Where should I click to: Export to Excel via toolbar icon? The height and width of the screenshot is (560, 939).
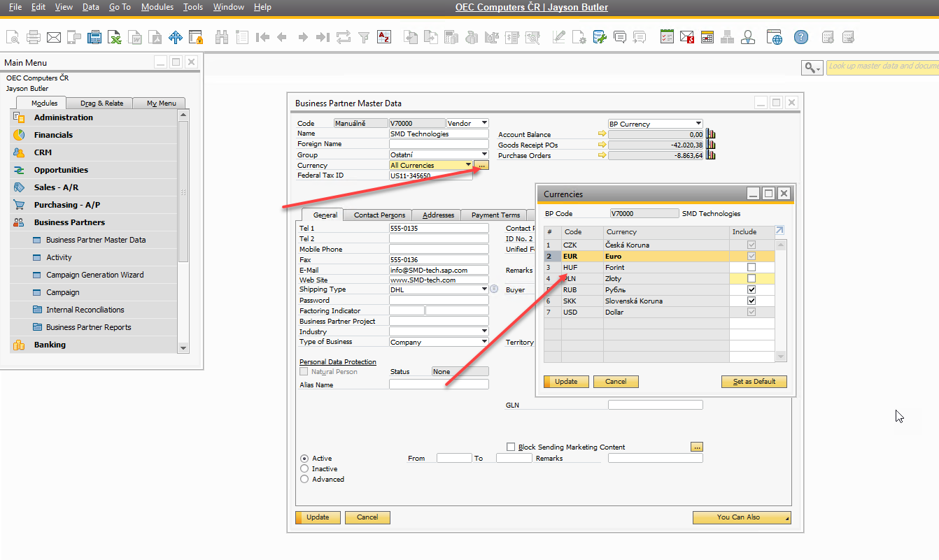(115, 37)
